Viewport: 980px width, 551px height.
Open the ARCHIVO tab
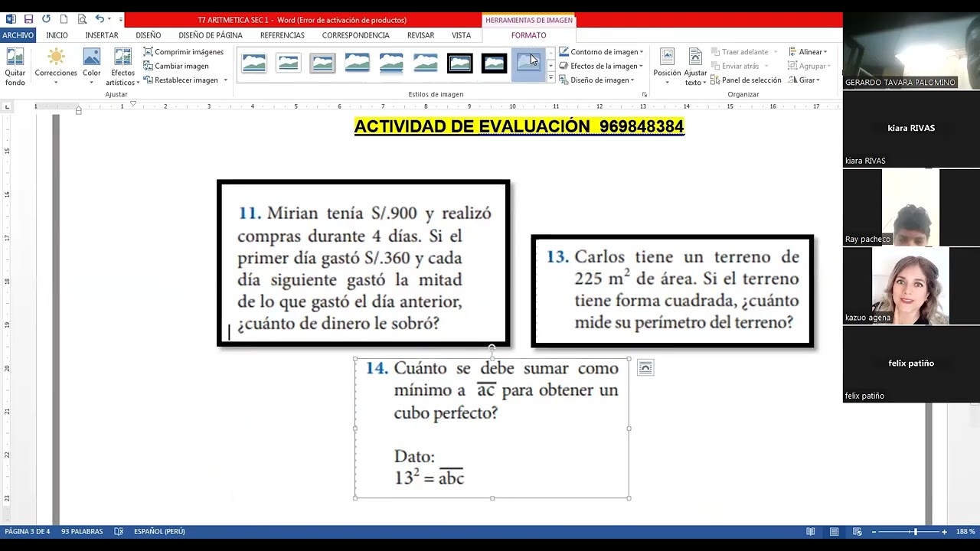(x=18, y=35)
